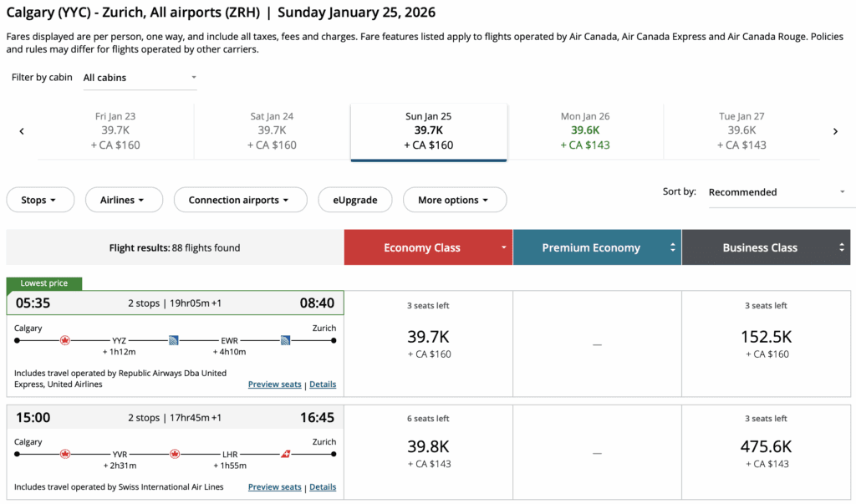Open the Airlines filter dropdown
The image size is (856, 504).
pyautogui.click(x=122, y=200)
